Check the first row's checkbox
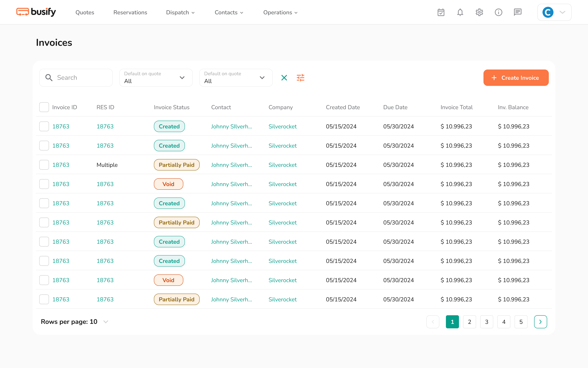This screenshot has width=588, height=368. pyautogui.click(x=44, y=126)
